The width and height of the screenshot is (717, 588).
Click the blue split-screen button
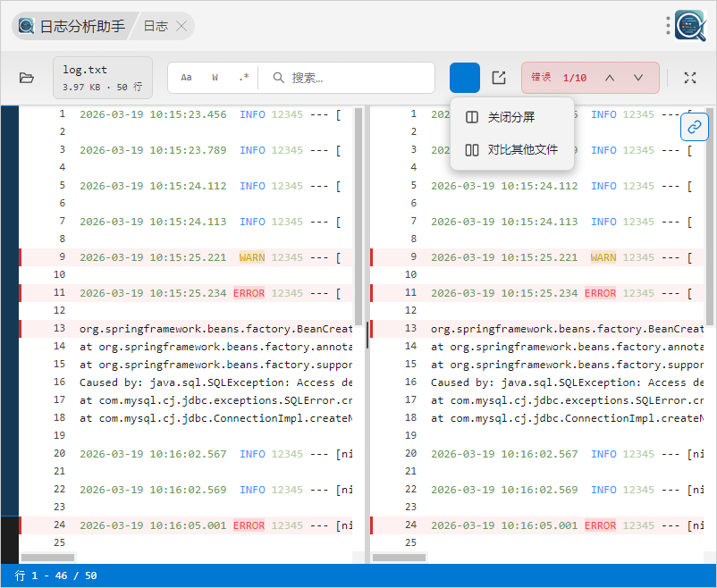pyautogui.click(x=465, y=78)
